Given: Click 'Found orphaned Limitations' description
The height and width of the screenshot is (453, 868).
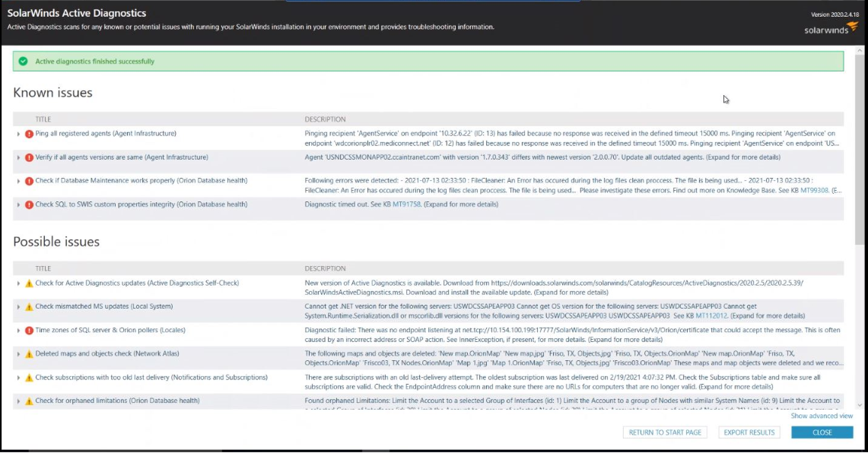Looking at the screenshot, I should click(572, 404).
